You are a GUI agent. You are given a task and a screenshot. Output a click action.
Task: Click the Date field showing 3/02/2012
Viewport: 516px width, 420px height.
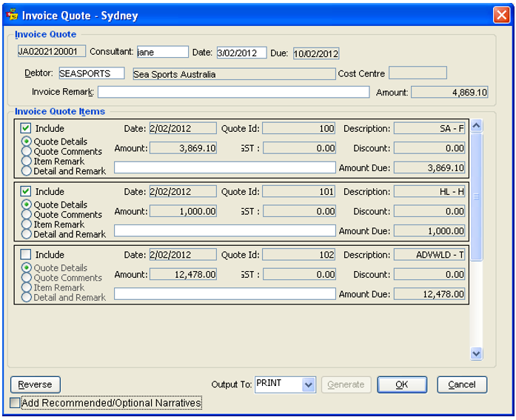point(241,53)
